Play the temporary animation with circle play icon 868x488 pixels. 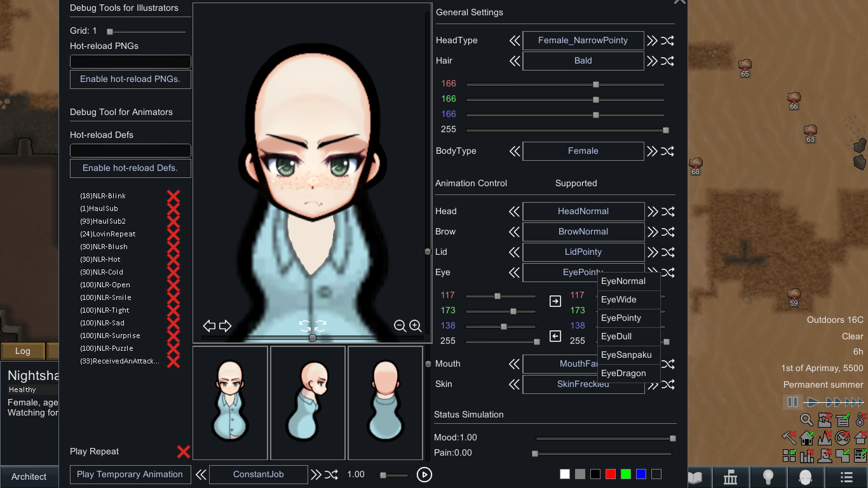[424, 475]
